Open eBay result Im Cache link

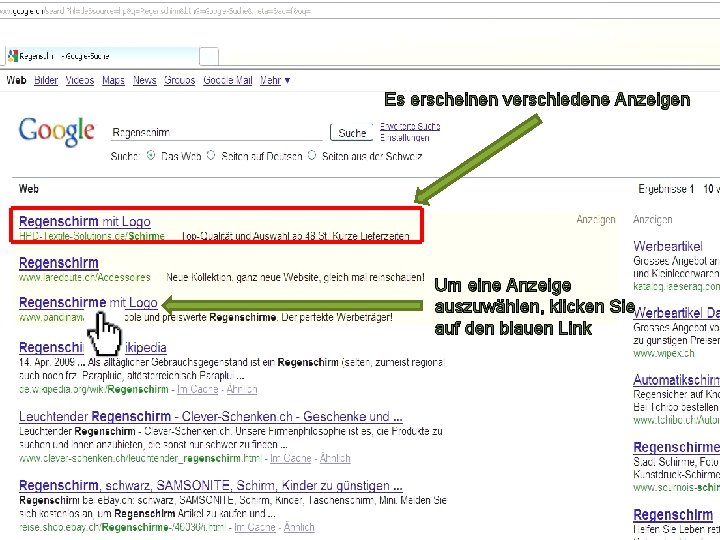(255, 527)
